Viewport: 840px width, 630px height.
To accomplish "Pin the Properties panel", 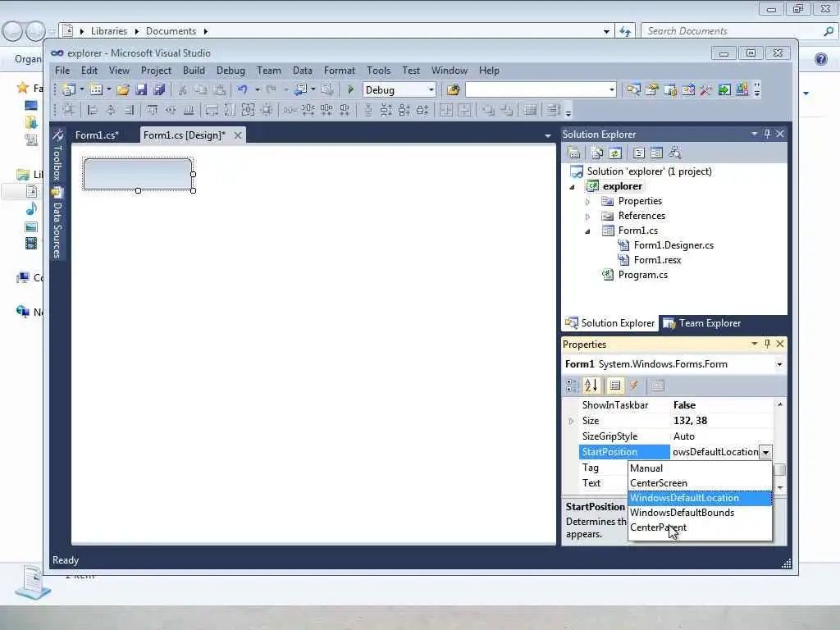I will click(x=767, y=344).
